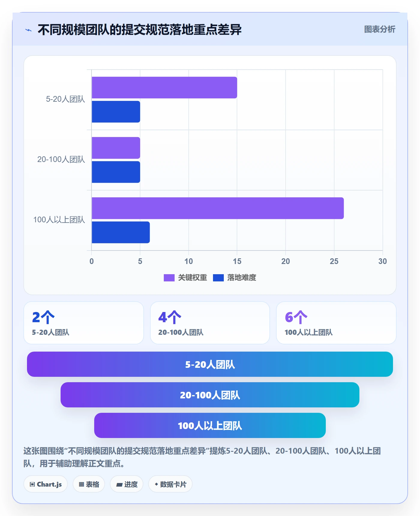Click the 5-20人团队 y-axis label
The width and height of the screenshot is (420, 516).
coord(65,99)
